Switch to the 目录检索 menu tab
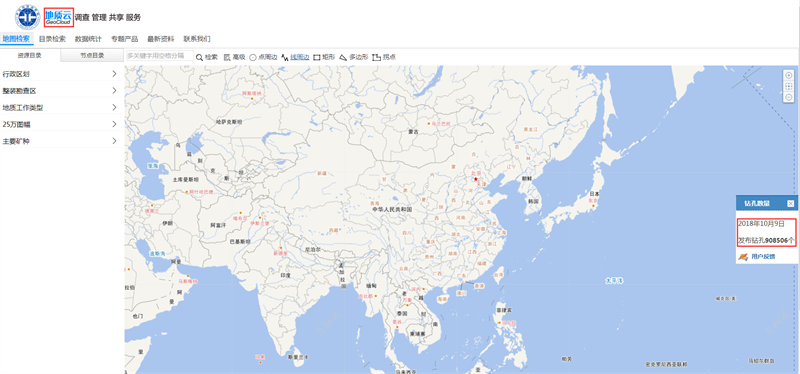 pyautogui.click(x=52, y=39)
